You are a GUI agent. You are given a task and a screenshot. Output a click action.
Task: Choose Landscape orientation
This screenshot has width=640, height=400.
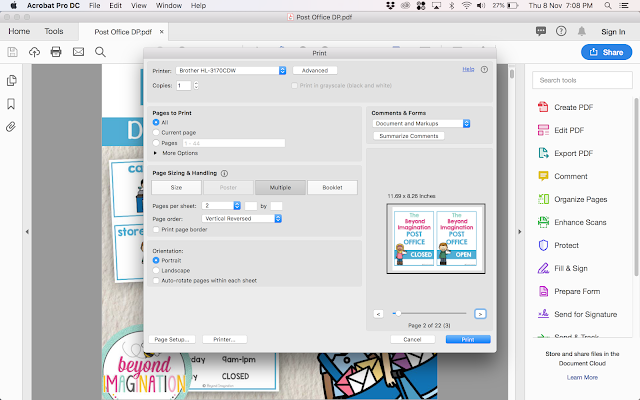tap(156, 270)
